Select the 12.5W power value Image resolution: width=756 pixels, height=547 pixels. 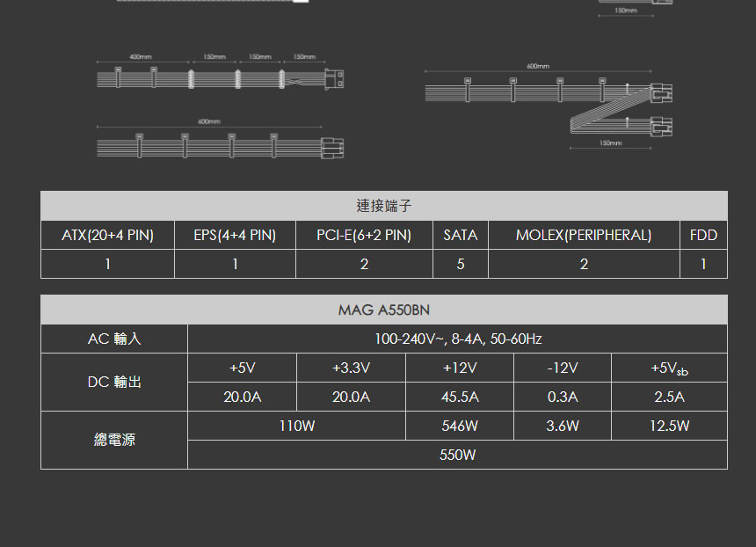click(669, 426)
